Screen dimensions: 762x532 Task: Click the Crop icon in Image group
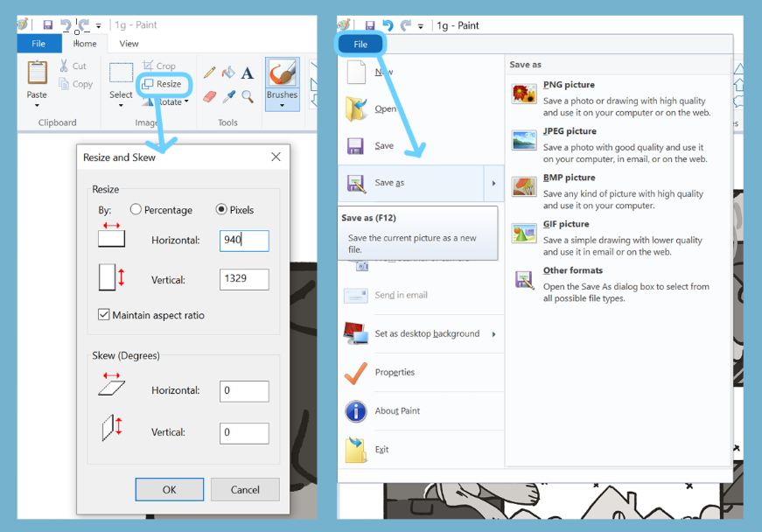(148, 66)
